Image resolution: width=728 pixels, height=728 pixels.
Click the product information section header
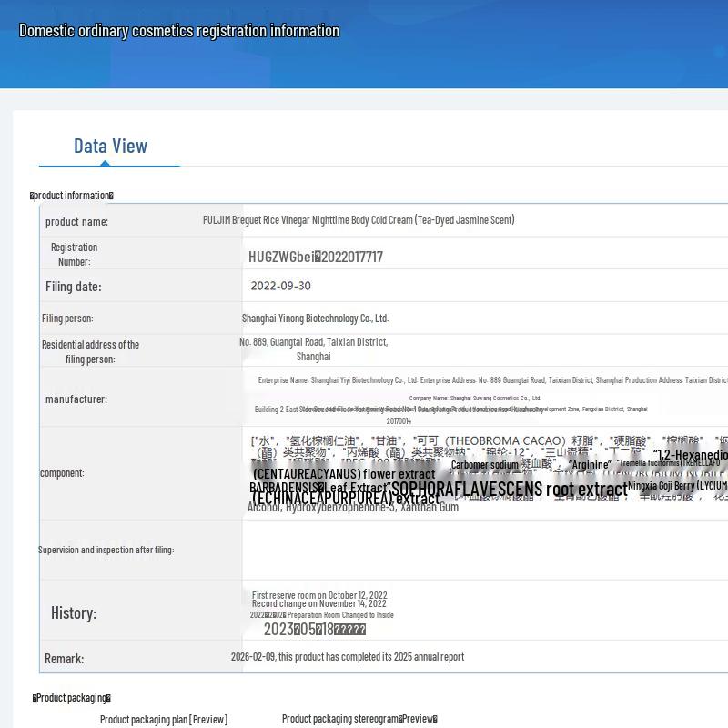pos(72,196)
